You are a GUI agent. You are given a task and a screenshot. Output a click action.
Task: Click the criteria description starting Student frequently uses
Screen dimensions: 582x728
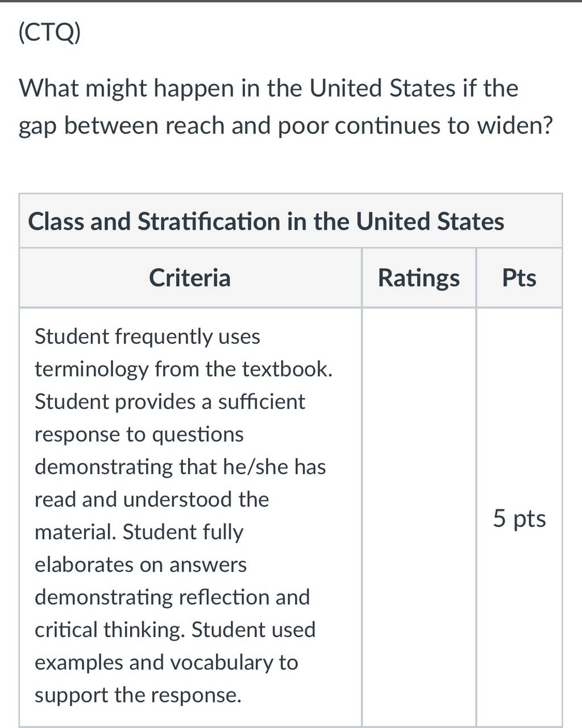[184, 515]
